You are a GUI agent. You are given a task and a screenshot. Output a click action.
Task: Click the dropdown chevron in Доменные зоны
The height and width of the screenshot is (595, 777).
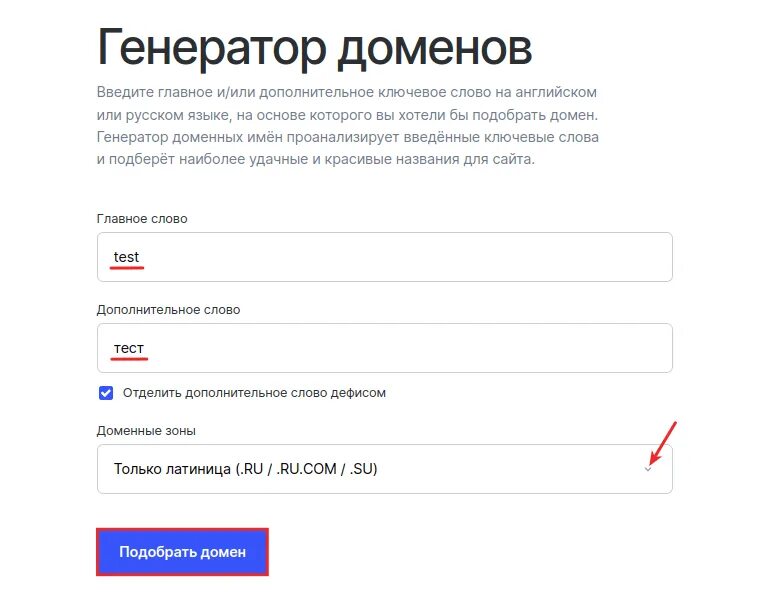coord(648,469)
